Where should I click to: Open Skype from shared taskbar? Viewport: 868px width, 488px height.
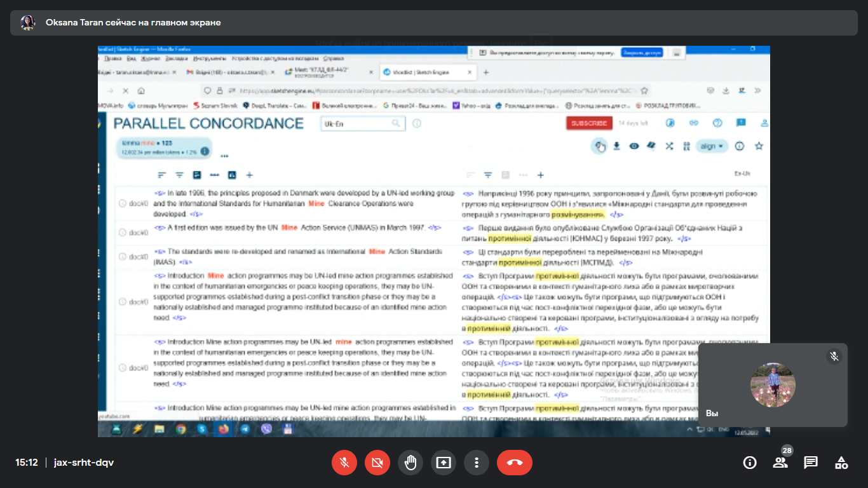(x=202, y=429)
